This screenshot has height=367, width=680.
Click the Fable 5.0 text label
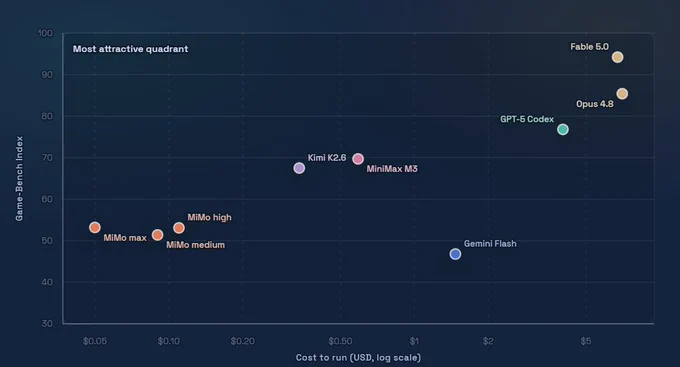(589, 46)
